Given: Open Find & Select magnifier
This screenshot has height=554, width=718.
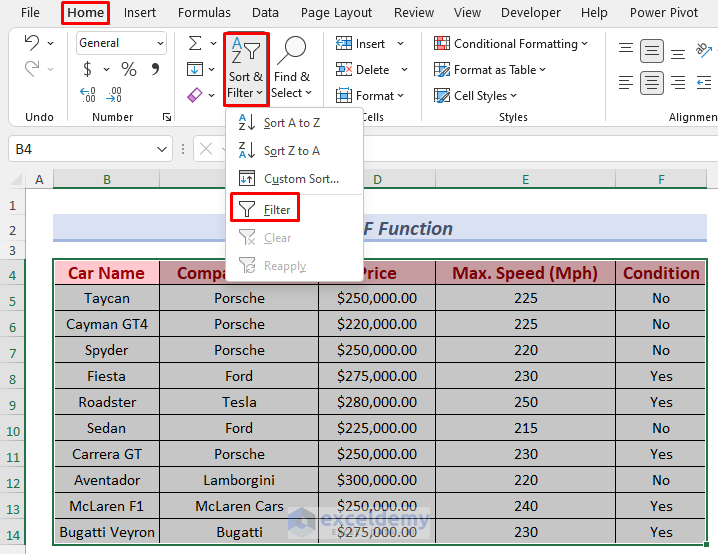Looking at the screenshot, I should 291,69.
